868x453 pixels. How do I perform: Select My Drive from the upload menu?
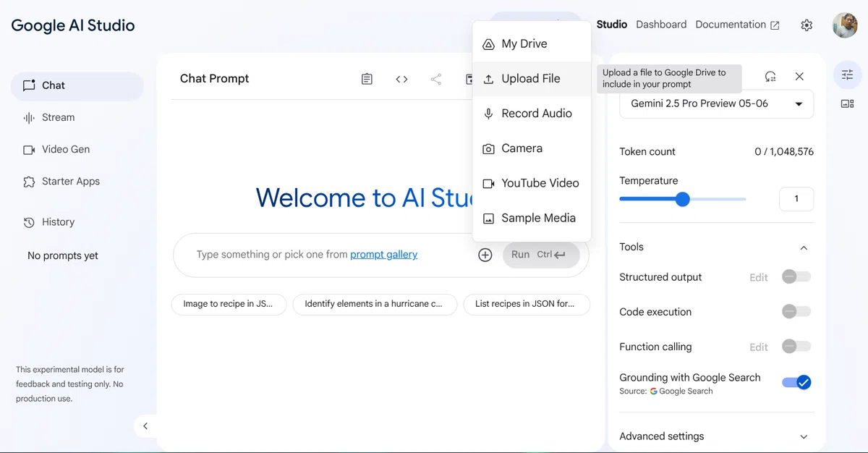click(x=532, y=43)
